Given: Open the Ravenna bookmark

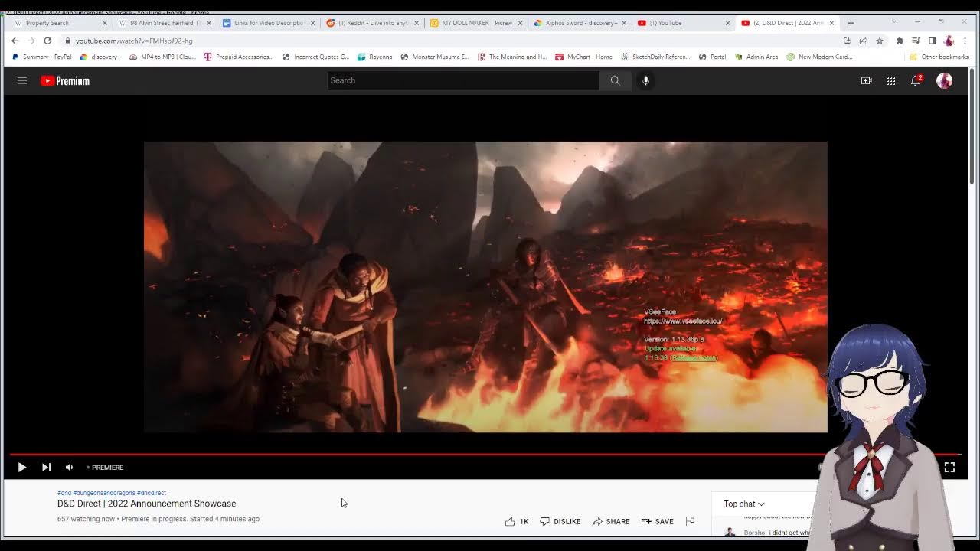Looking at the screenshot, I should 374,57.
